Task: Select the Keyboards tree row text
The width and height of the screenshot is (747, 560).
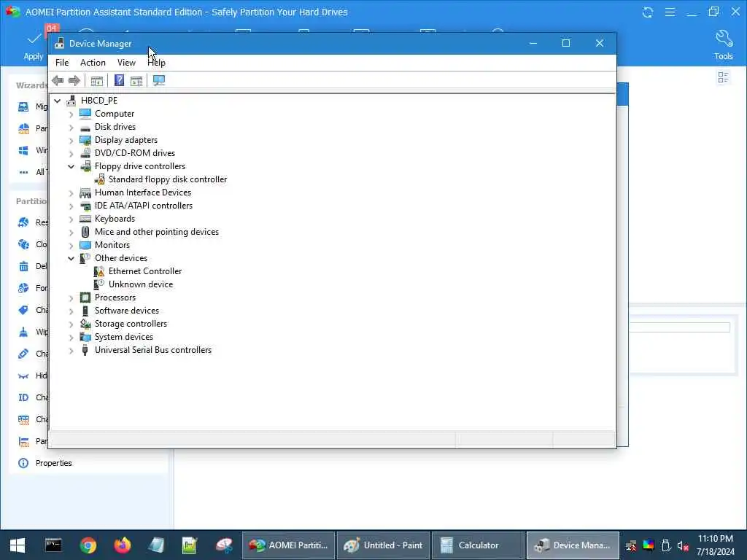Action: [x=115, y=219]
